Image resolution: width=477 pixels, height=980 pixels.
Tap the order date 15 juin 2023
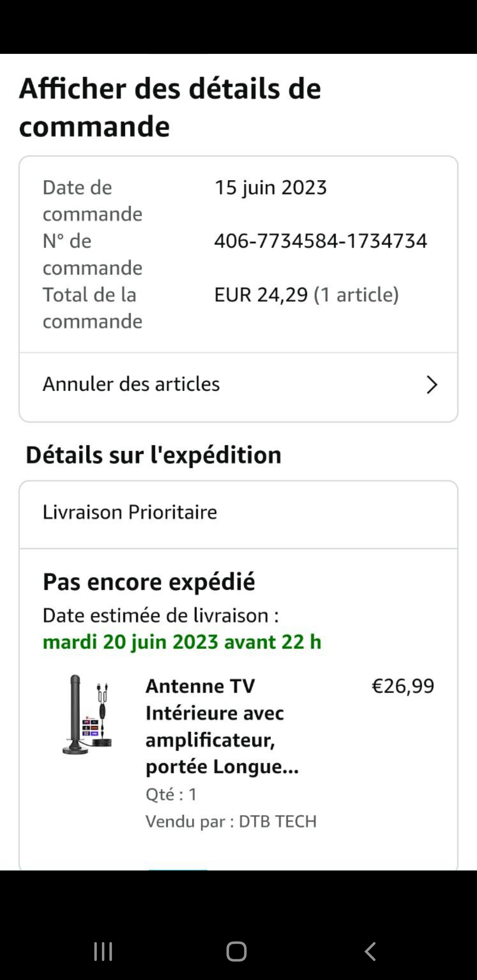[x=270, y=188]
